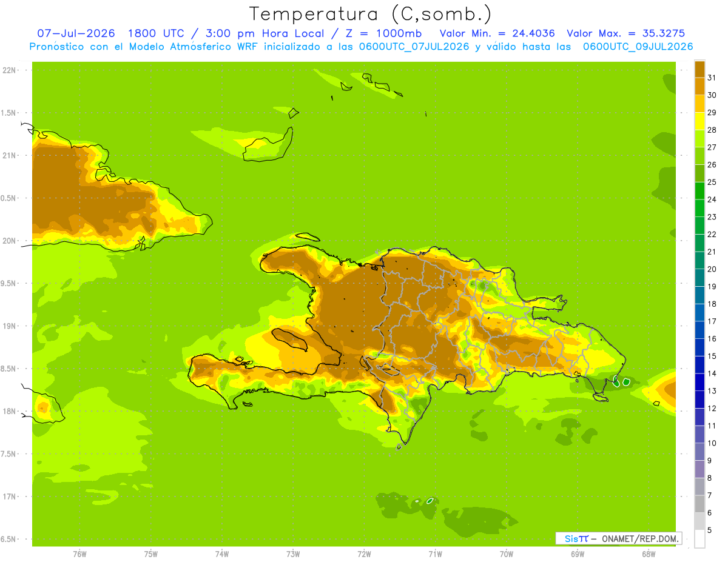728x562 pixels.
Task: Click legend value label "5"
Action: tap(710, 530)
